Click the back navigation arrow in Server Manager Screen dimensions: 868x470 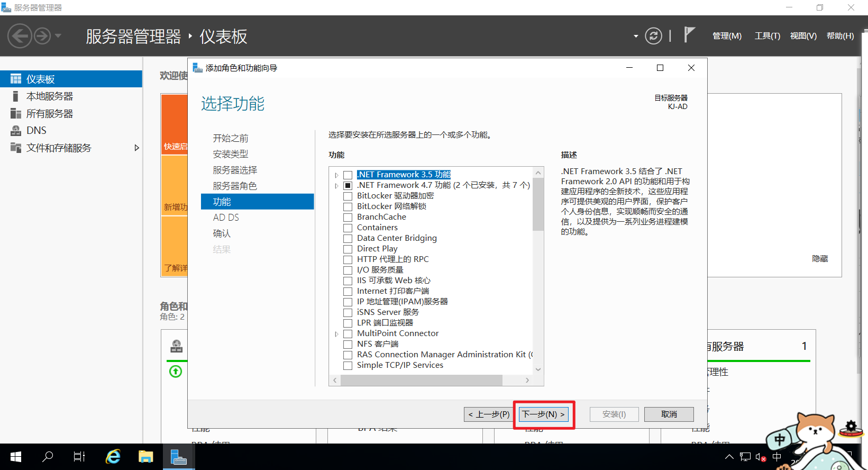(x=20, y=36)
